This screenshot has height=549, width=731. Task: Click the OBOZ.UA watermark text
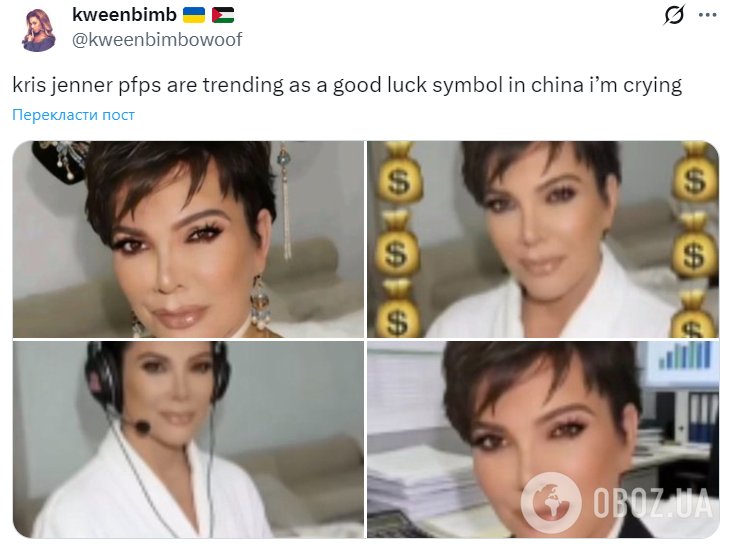(653, 503)
